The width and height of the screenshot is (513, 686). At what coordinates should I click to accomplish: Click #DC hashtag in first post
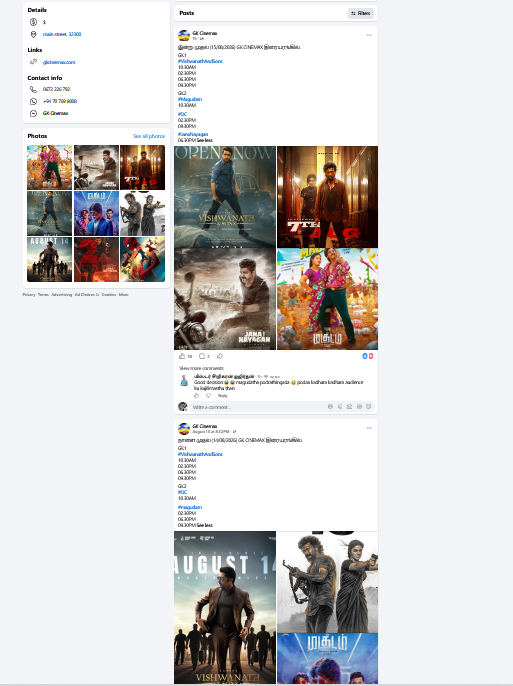click(x=182, y=114)
